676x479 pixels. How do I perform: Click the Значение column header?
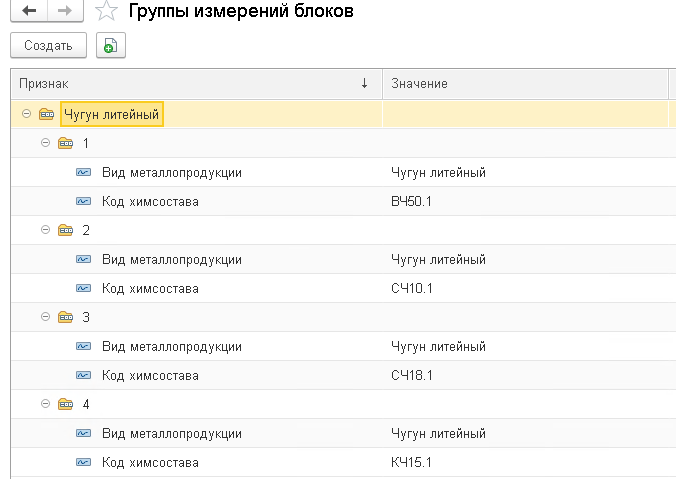point(524,84)
